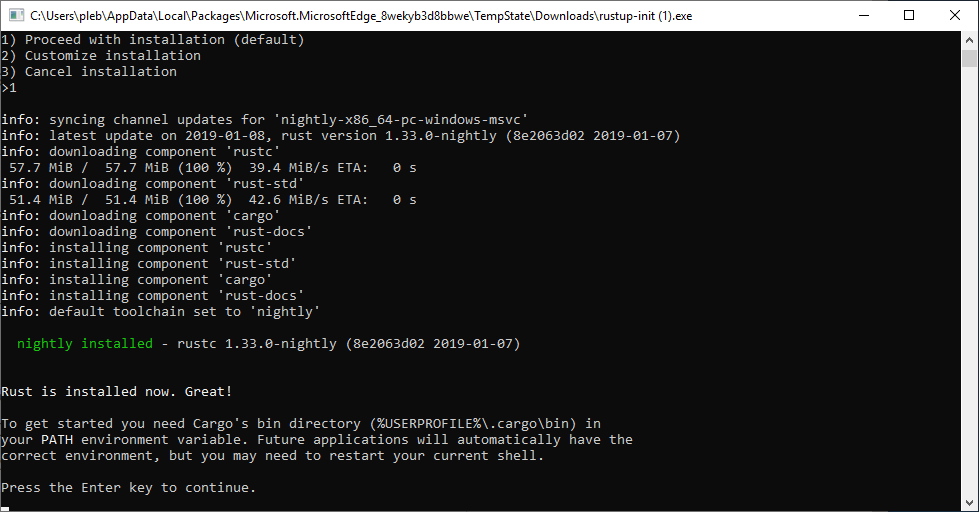Click the 'default toolchain set to nightly' line
The width and height of the screenshot is (979, 512).
pyautogui.click(x=160, y=312)
